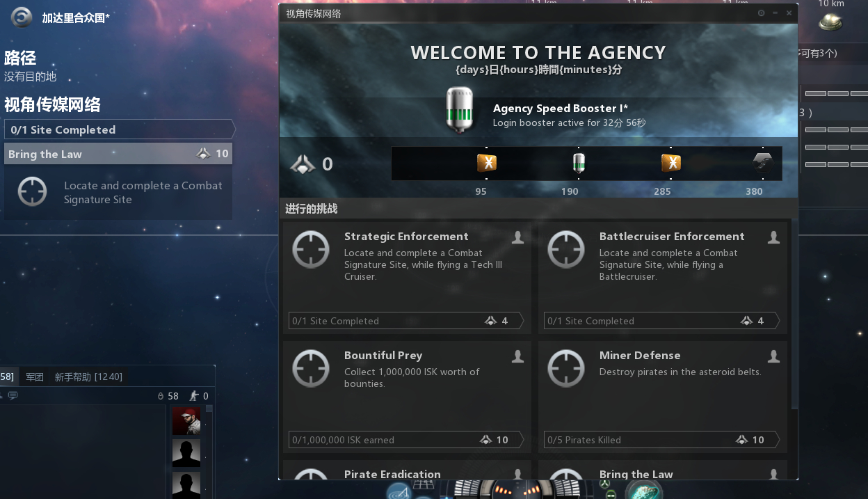Click the solar system location icon beside 加达里合众国
Screen dimensions: 868x499
[x=22, y=17]
